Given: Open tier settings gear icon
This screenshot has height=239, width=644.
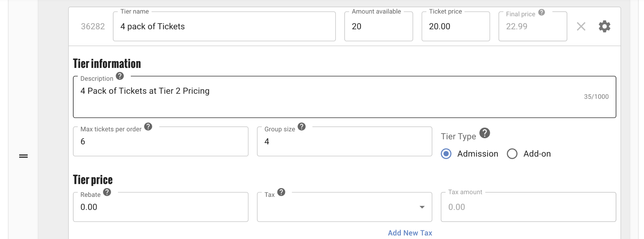Looking at the screenshot, I should (604, 26).
